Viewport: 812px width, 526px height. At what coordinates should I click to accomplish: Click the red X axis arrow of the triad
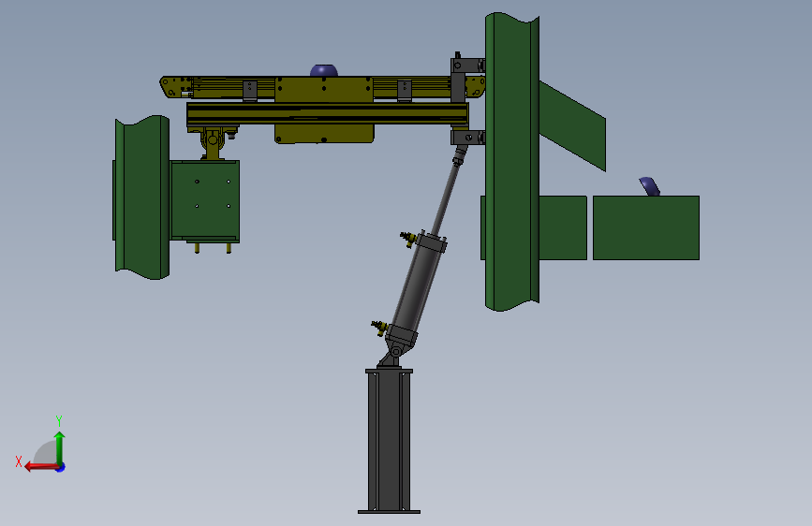[41, 467]
